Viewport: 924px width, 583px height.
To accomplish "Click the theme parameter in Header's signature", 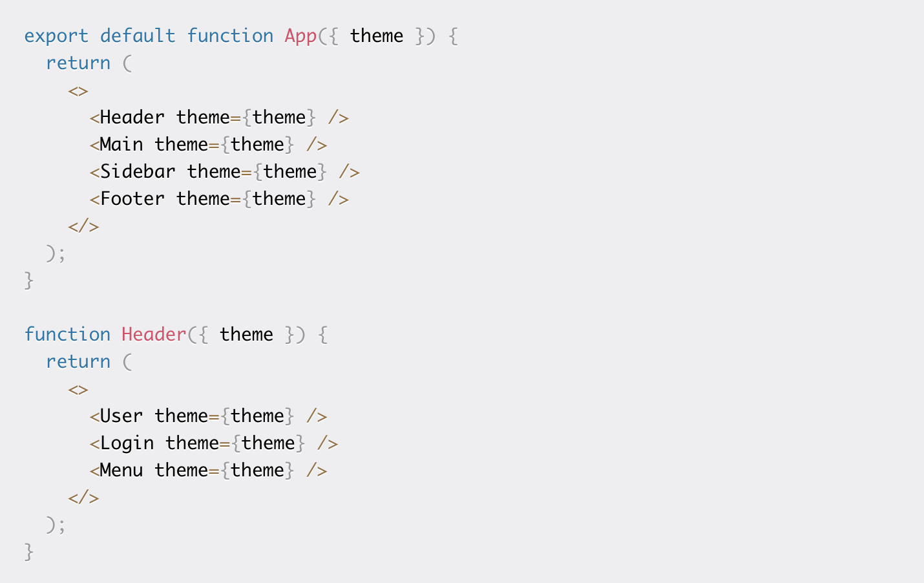I will pyautogui.click(x=246, y=334).
